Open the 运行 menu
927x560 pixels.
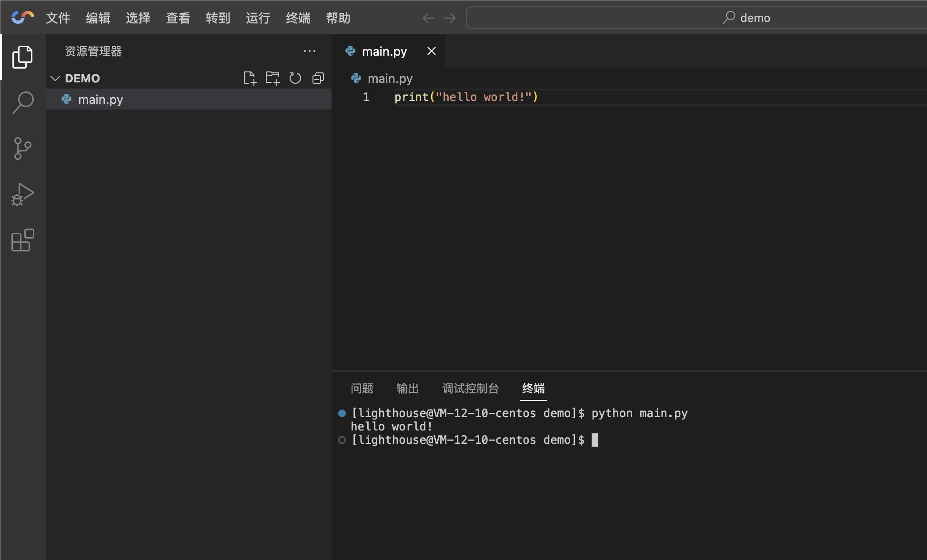pyautogui.click(x=258, y=18)
